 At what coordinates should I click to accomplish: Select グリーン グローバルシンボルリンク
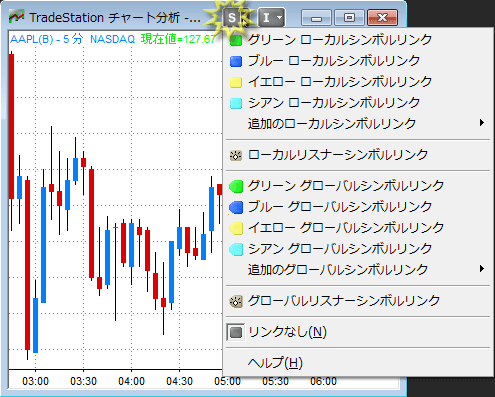(x=358, y=186)
